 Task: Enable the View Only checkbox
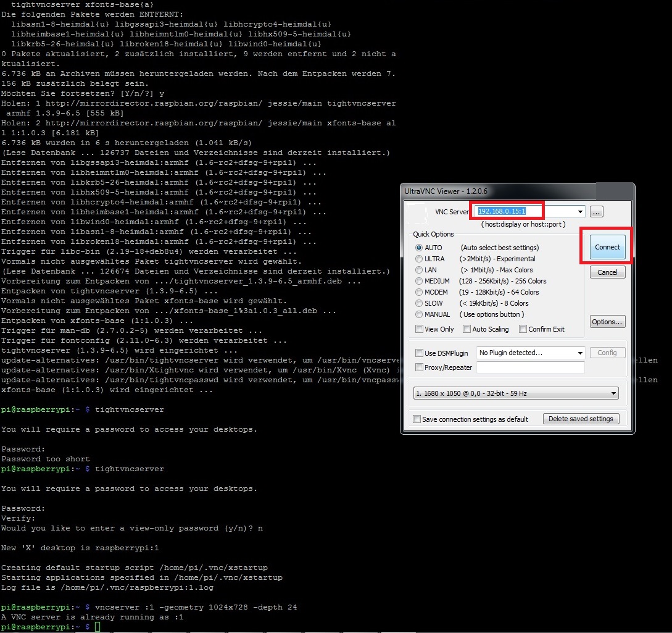click(x=419, y=329)
